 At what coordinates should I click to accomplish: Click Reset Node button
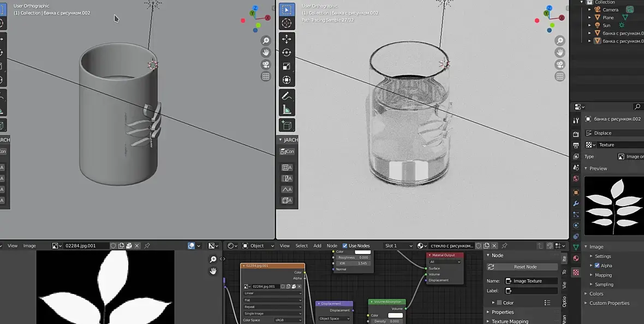522,267
